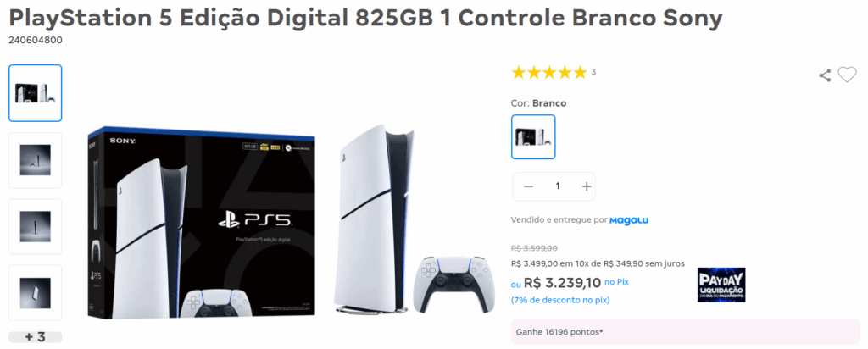Decrease quantity with the minus button
The height and width of the screenshot is (349, 868).
coord(528,186)
